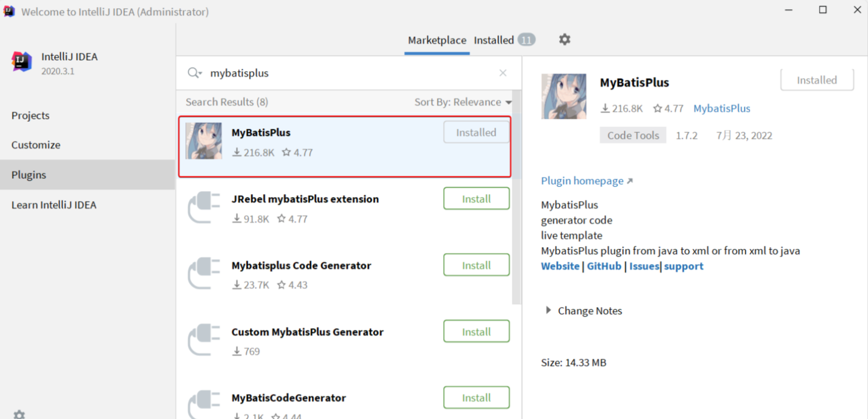Screen dimensions: 868x419
Task: Open the GitHub link
Action: click(604, 266)
